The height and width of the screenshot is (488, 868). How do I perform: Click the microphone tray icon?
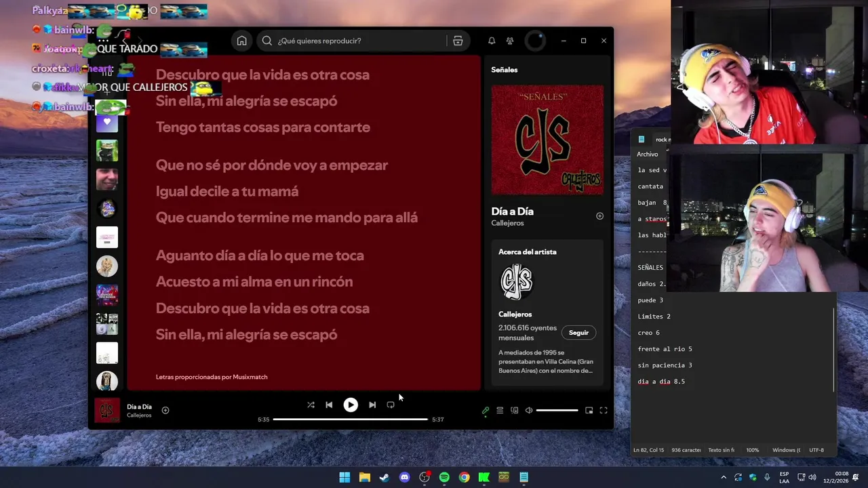(x=767, y=477)
